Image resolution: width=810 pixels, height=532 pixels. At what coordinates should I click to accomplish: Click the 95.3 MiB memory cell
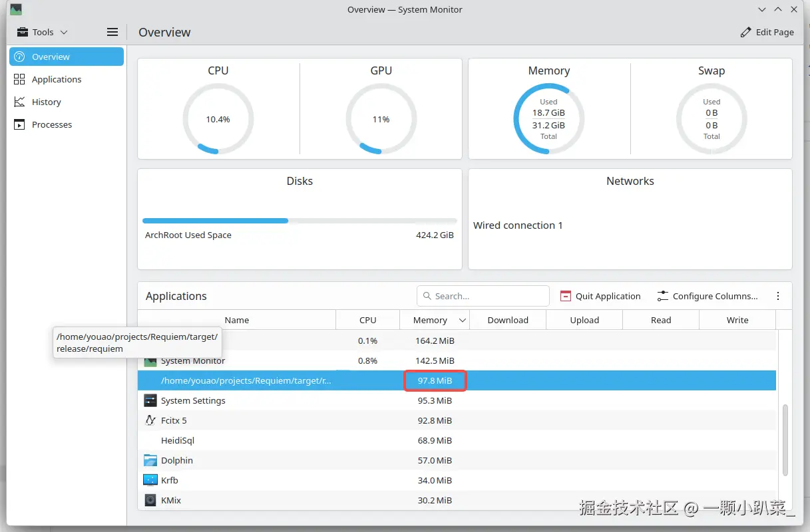point(435,400)
